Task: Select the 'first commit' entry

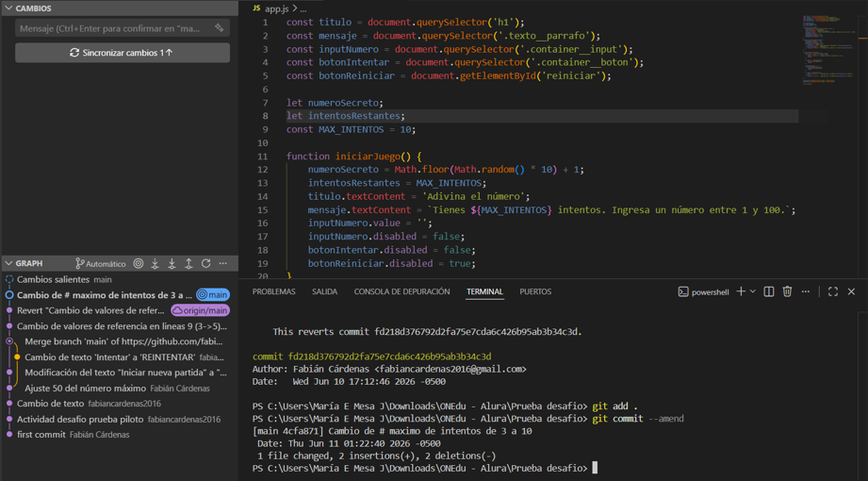Action: pyautogui.click(x=119, y=435)
